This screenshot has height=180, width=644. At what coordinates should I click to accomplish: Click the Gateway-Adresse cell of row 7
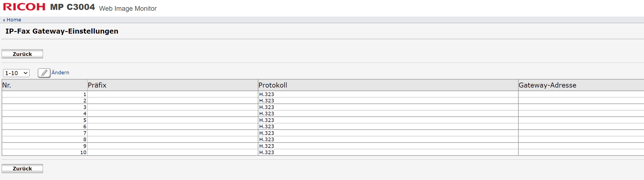click(581, 133)
